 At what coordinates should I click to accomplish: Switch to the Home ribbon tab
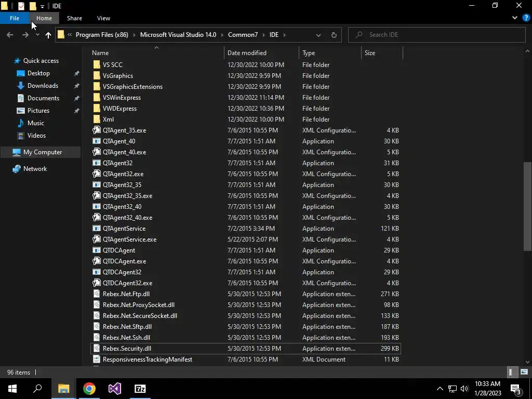coord(44,18)
